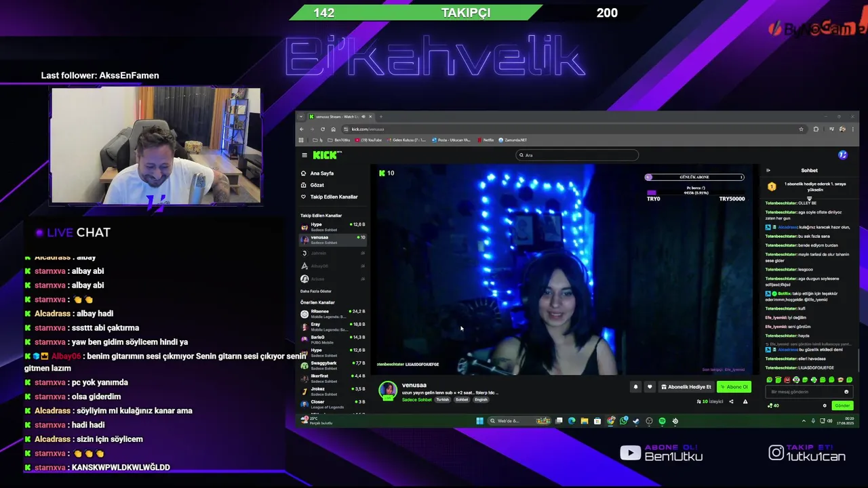868x488 pixels.
Task: Bookmark this page with star icon
Action: pyautogui.click(x=801, y=129)
